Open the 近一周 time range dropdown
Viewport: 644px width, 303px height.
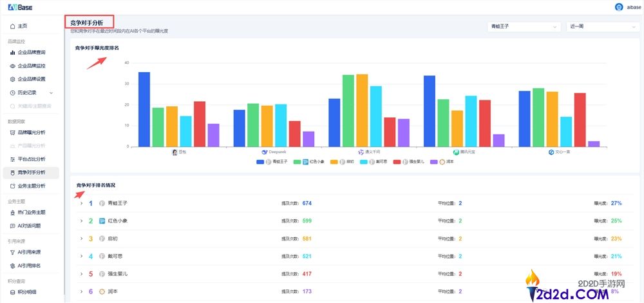point(601,27)
